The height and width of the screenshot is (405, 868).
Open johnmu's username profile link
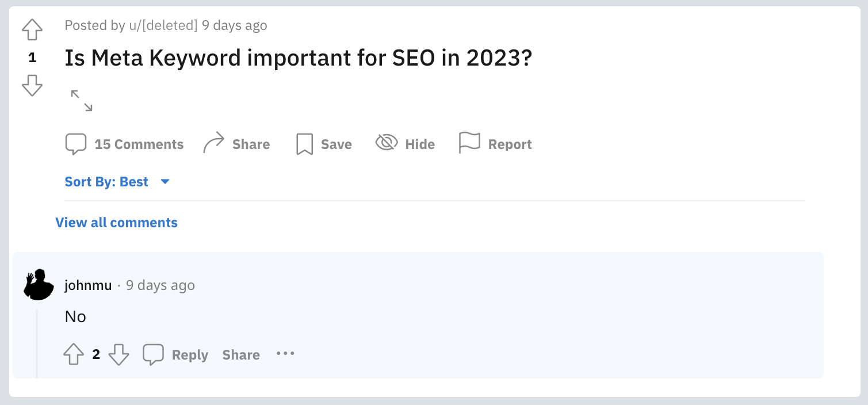(x=88, y=285)
